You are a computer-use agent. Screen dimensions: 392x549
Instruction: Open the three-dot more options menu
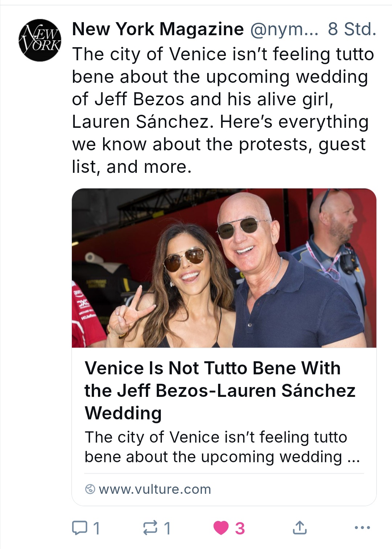click(x=362, y=528)
